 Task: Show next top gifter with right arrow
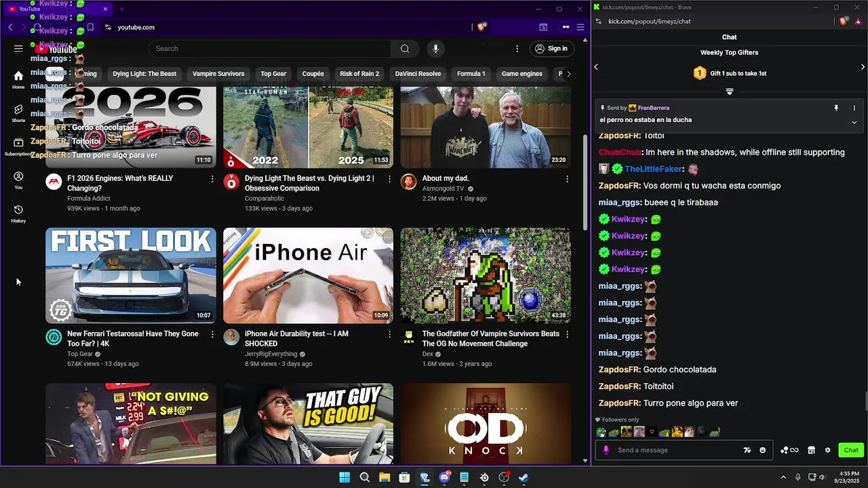[x=863, y=67]
